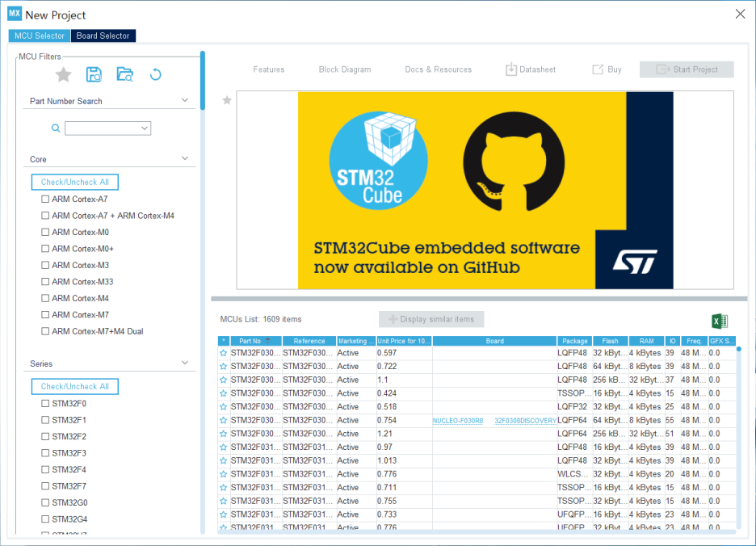Favorite the MCU row priced 0.711
This screenshot has height=546, width=756.
[223, 488]
